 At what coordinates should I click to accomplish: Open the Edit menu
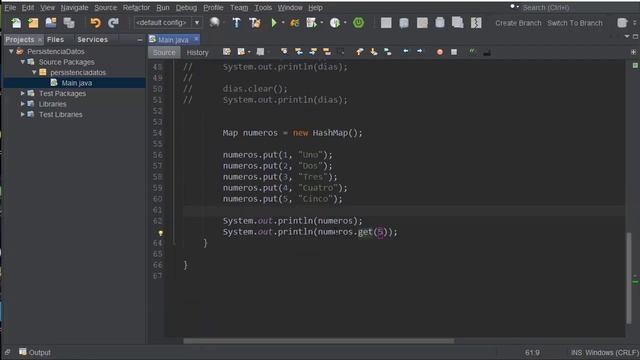pos(28,8)
